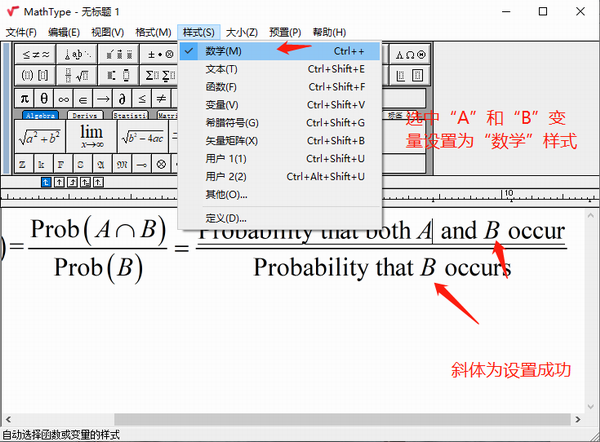Image resolution: width=600 pixels, height=442 pixels.
Task: Open the 其他(O)... style dialog
Action: pyautogui.click(x=280, y=194)
